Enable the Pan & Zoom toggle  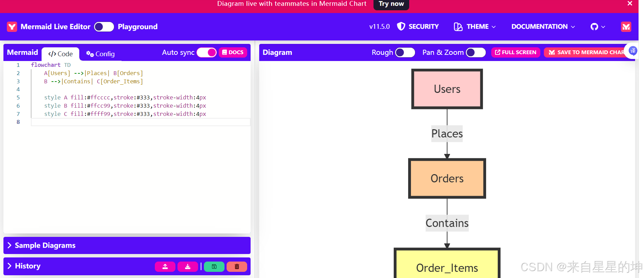click(x=476, y=52)
